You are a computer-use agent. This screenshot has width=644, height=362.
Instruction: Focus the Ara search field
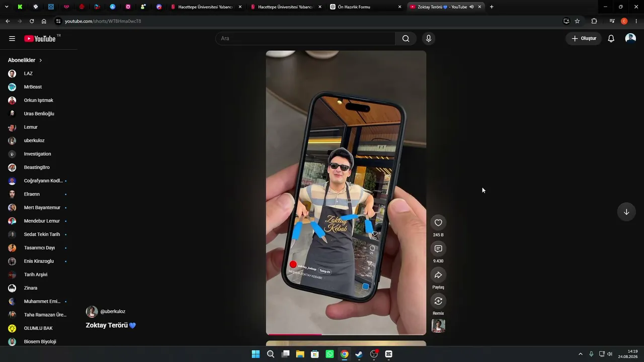pos(306,39)
